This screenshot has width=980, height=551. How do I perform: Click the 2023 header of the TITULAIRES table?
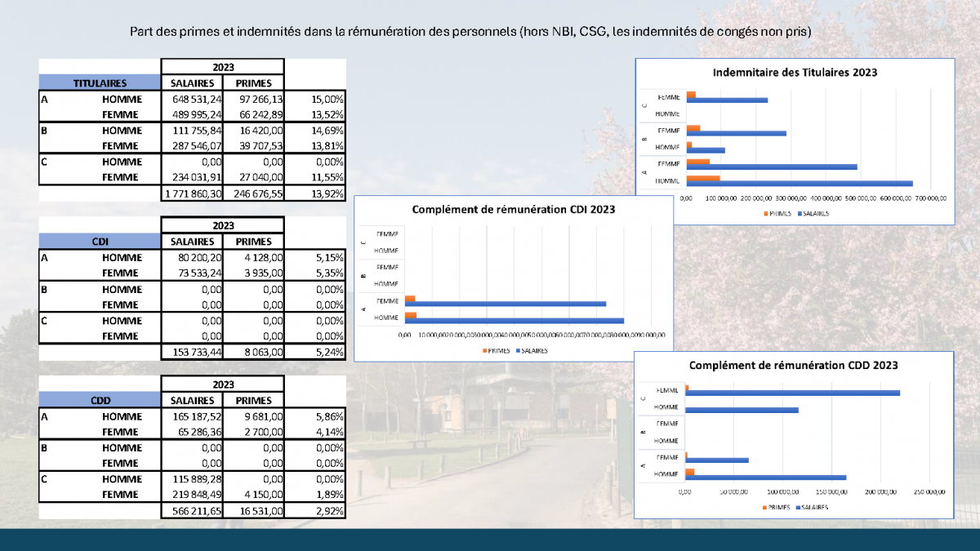223,67
